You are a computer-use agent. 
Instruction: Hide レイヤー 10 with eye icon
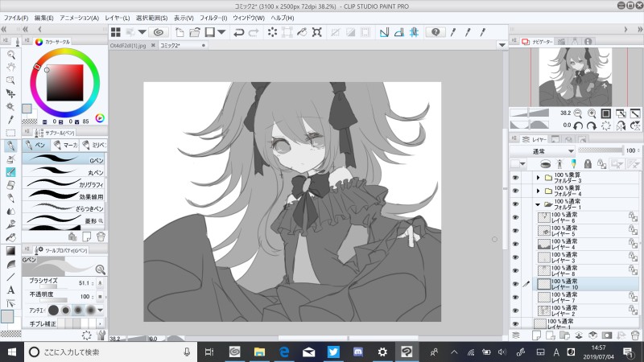tap(515, 284)
